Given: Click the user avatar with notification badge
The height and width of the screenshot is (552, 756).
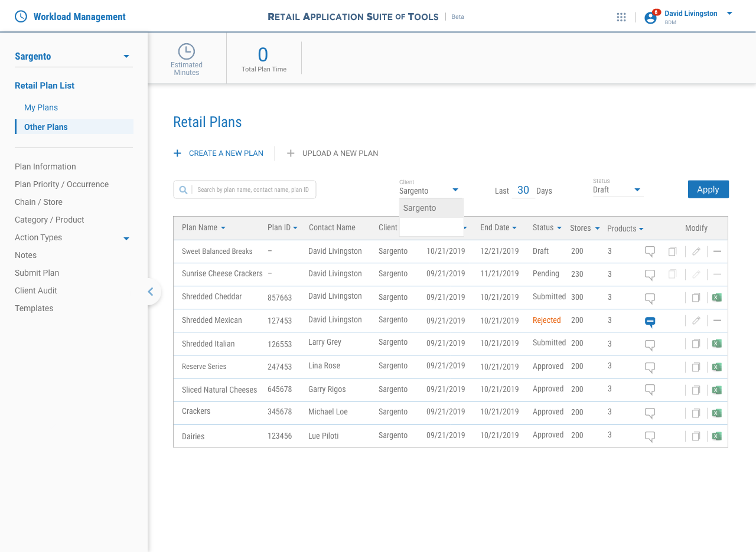Looking at the screenshot, I should point(650,17).
